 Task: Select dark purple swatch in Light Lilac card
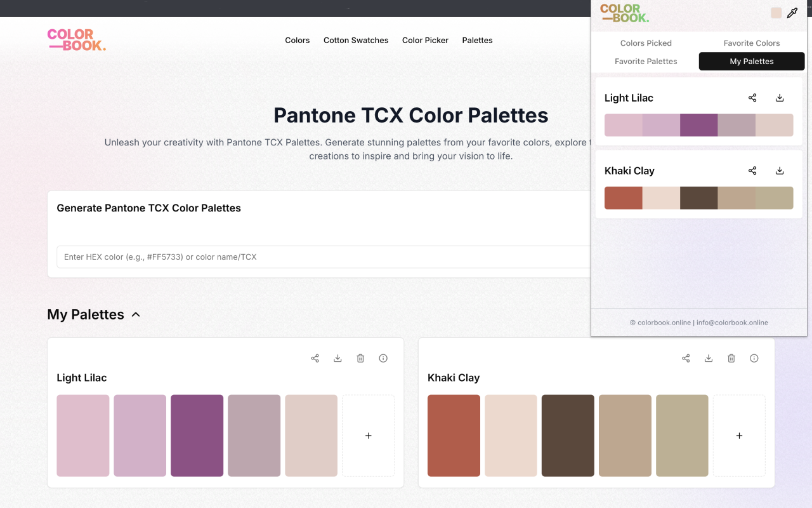pyautogui.click(x=197, y=436)
